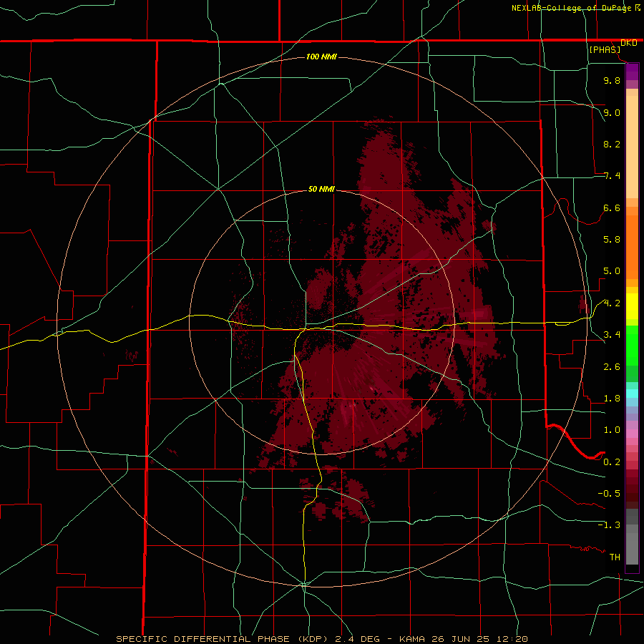Click the 4.2 value on color scale
Viewport: 644px width, 644px height.
[612, 303]
